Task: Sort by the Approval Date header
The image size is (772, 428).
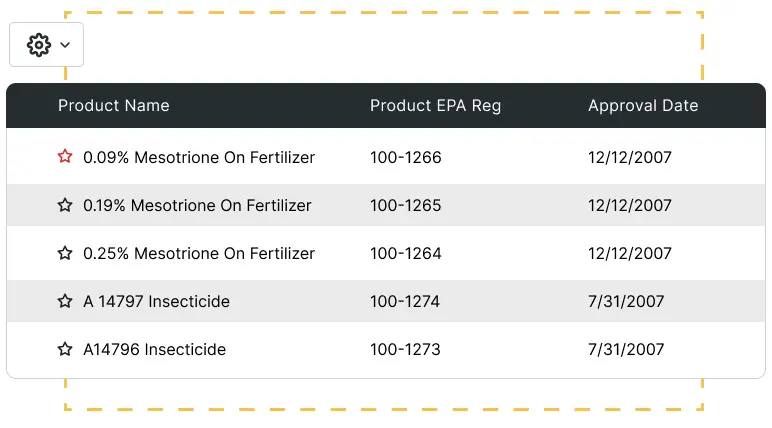Action: 643,106
